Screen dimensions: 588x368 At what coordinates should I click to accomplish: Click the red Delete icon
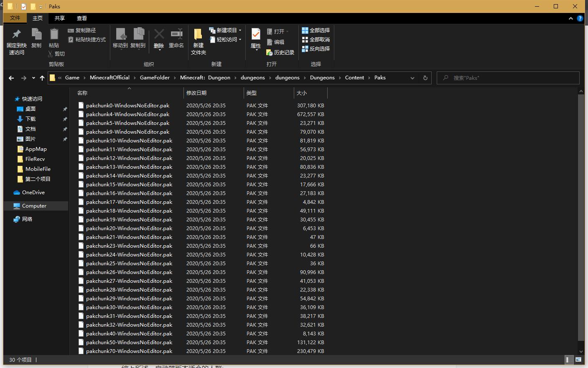[159, 35]
